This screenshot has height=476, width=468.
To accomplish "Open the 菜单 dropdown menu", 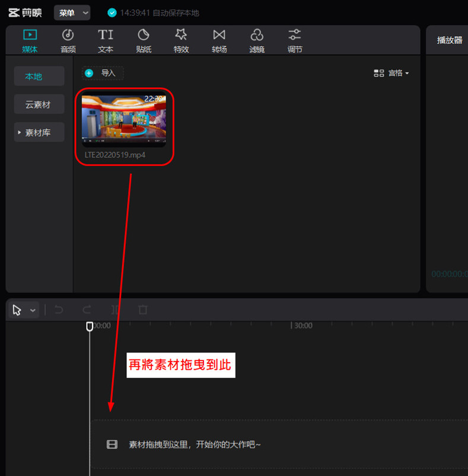I will [x=72, y=12].
